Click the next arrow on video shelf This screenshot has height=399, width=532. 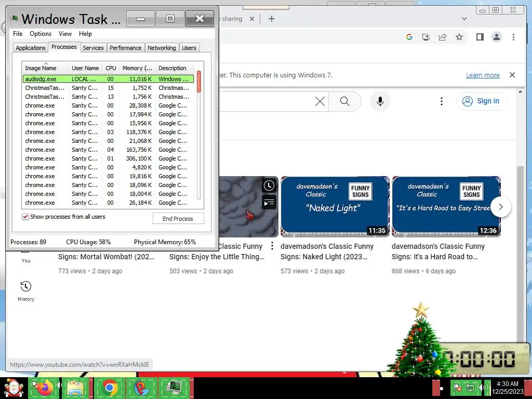tap(500, 207)
